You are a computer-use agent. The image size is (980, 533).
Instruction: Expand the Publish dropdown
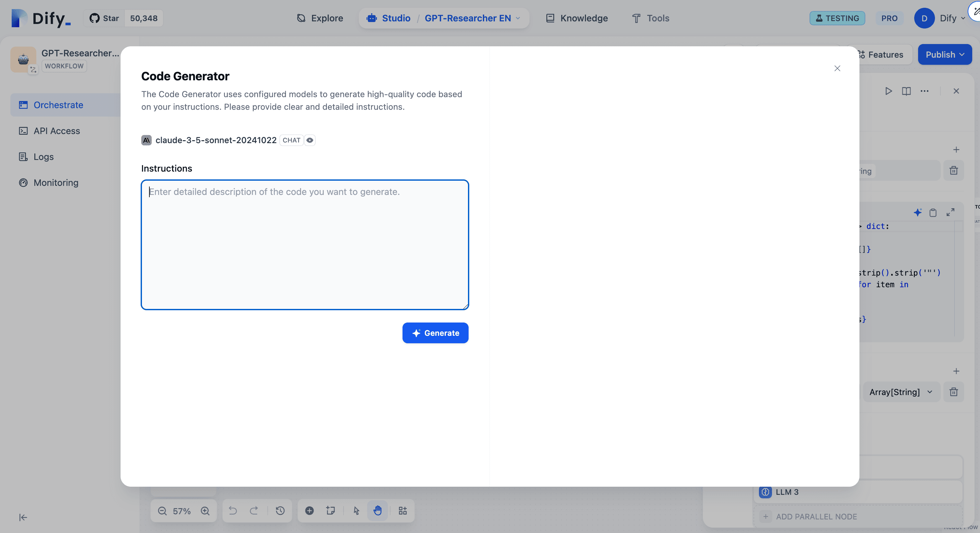945,55
